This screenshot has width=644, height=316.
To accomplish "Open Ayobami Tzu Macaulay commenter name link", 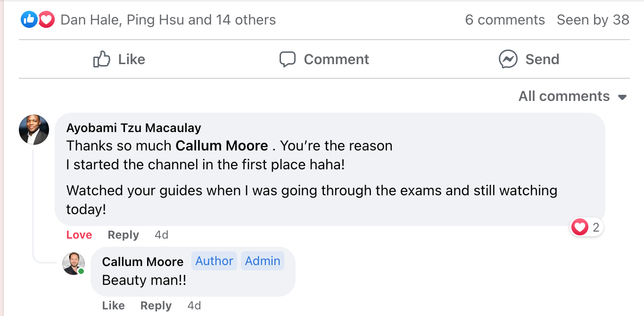I will click(x=133, y=128).
